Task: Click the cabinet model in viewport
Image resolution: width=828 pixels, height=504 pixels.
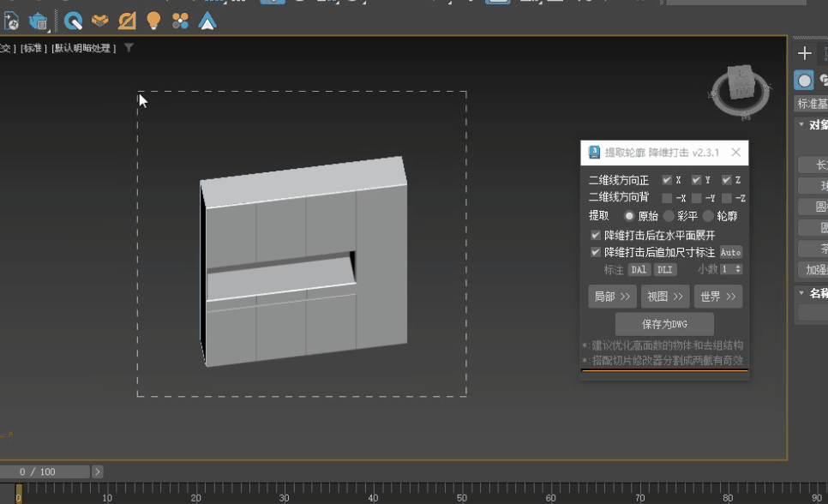Action: [303, 261]
